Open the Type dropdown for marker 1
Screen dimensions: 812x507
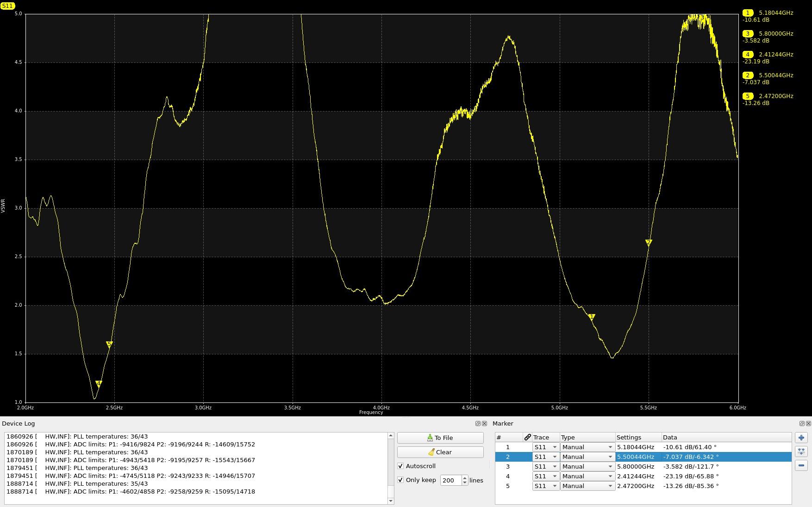587,447
